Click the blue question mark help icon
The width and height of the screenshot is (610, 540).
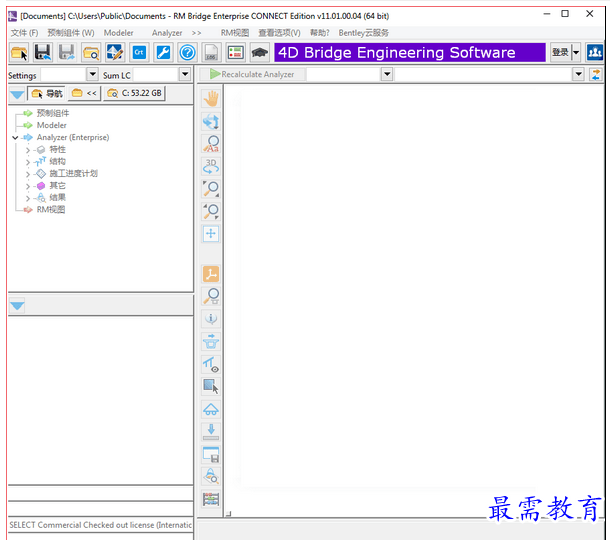pyautogui.click(x=187, y=53)
